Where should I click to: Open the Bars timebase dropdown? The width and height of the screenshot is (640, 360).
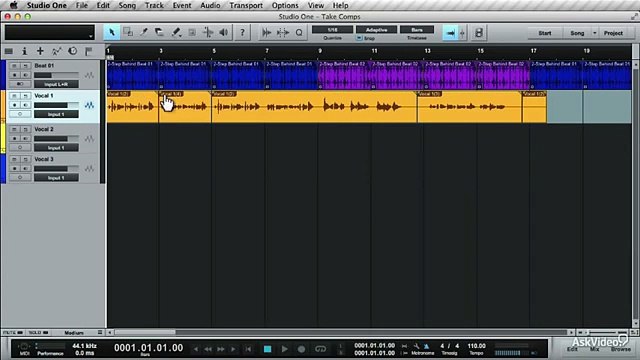pos(417,30)
